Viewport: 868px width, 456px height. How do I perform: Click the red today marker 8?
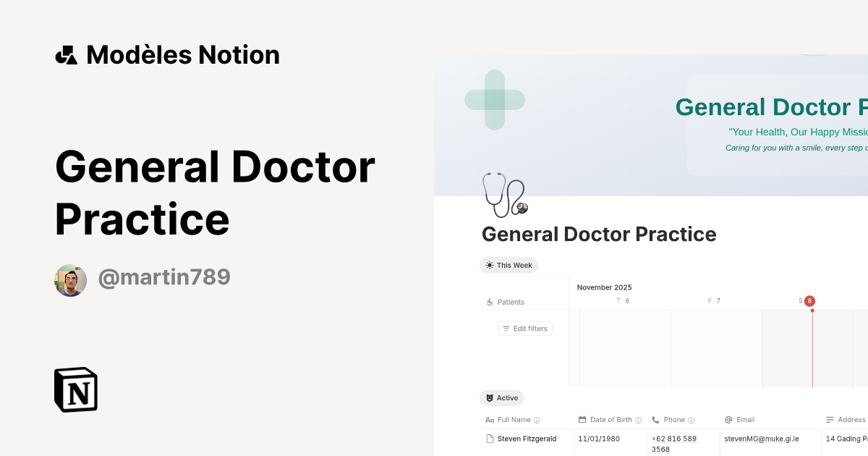pos(809,301)
